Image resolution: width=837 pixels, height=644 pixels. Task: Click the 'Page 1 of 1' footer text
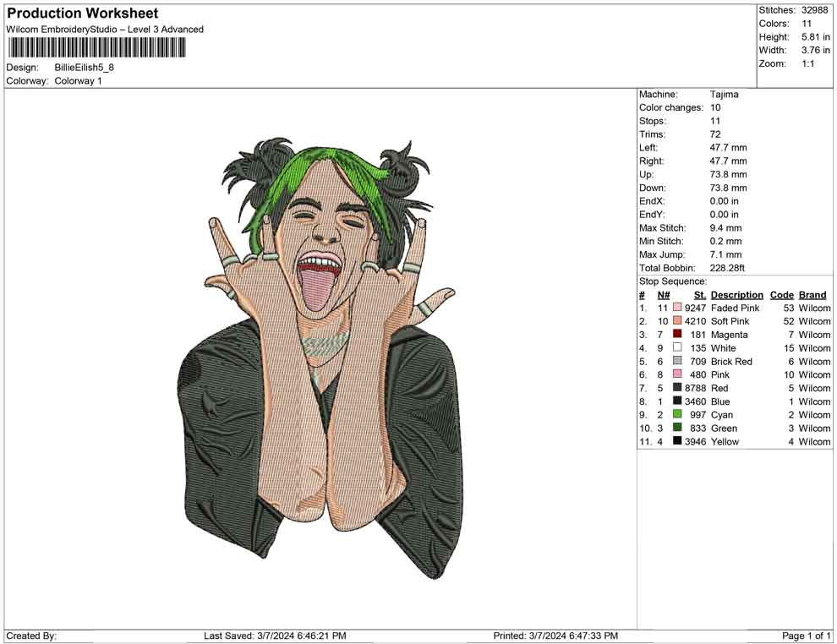806,636
